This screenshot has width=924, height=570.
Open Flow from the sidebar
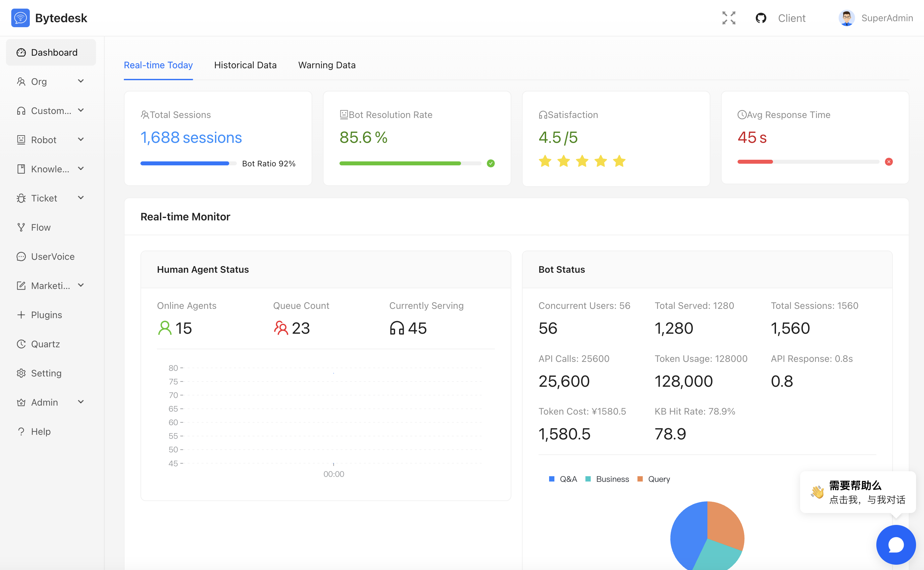(41, 227)
